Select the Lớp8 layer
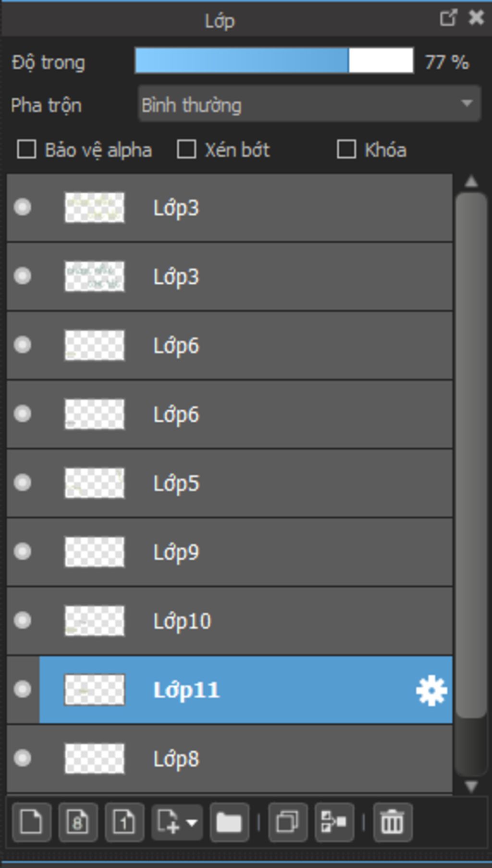492x868 pixels. pos(288,759)
